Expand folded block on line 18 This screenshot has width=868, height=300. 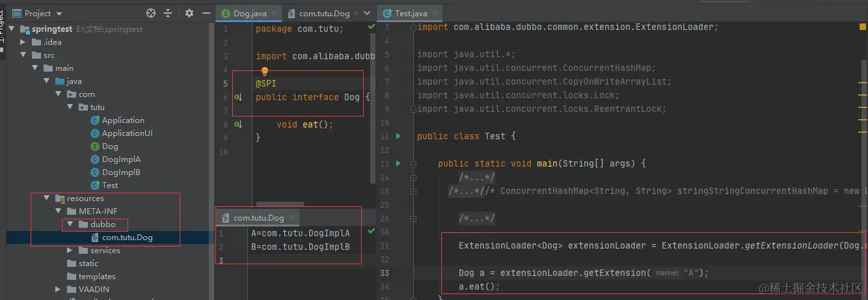tap(413, 191)
